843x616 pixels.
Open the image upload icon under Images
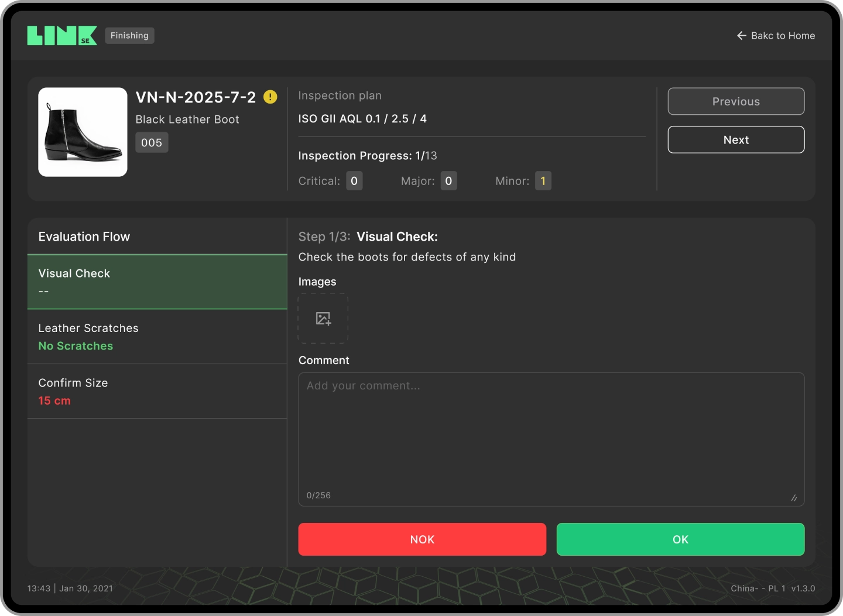323,318
